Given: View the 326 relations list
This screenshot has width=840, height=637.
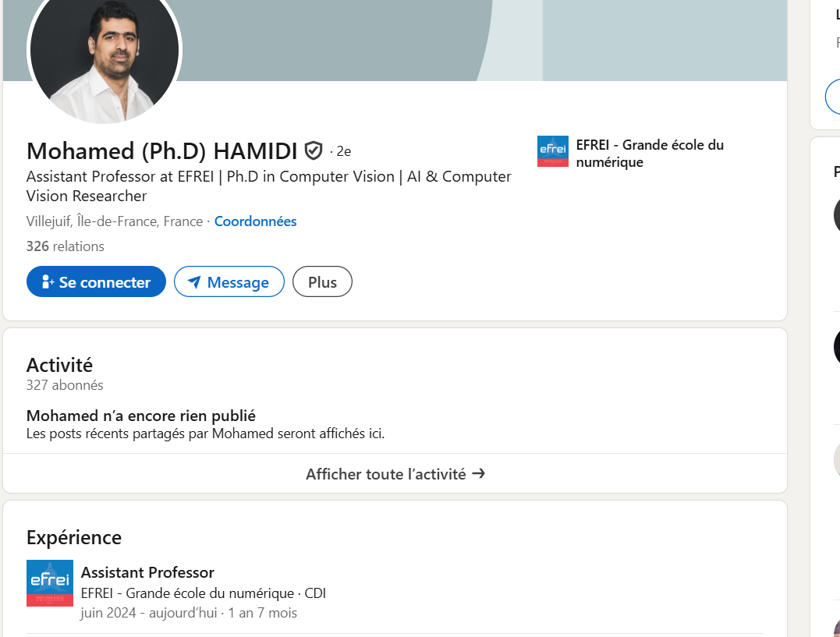Looking at the screenshot, I should tap(66, 246).
